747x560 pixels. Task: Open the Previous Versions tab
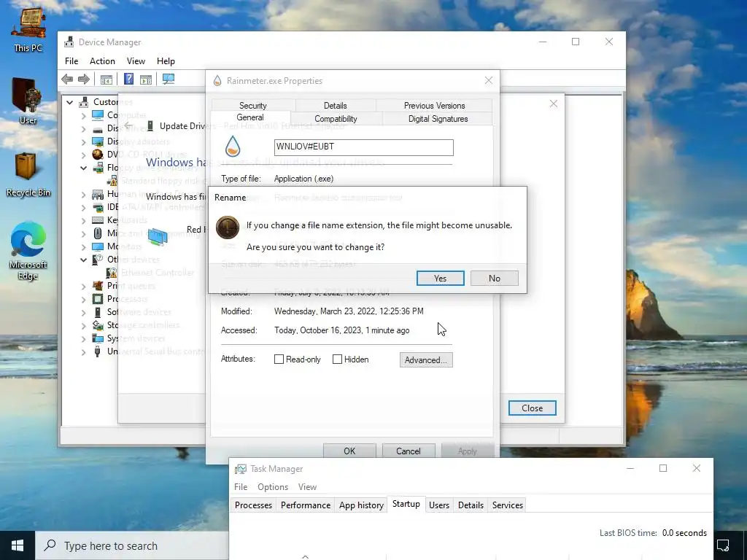click(434, 105)
